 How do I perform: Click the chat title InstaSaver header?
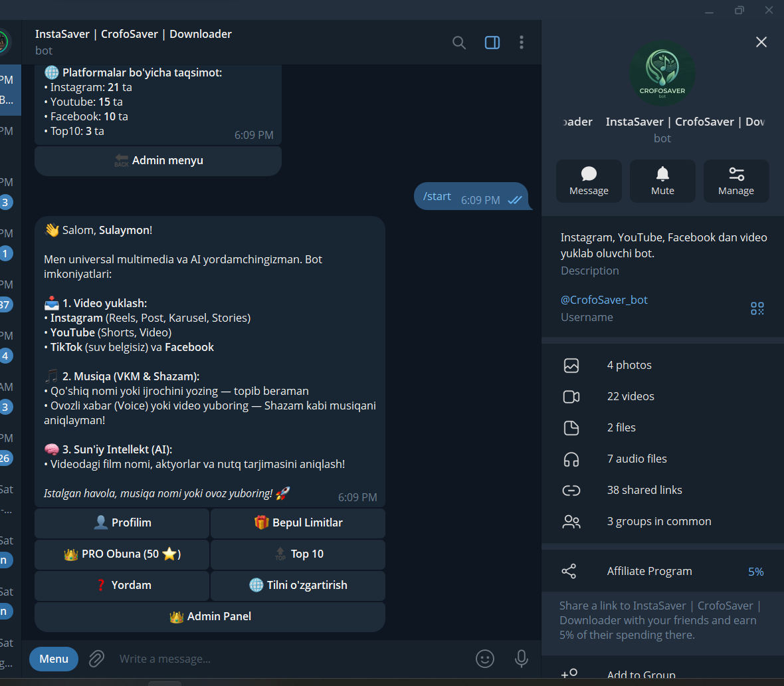point(133,34)
